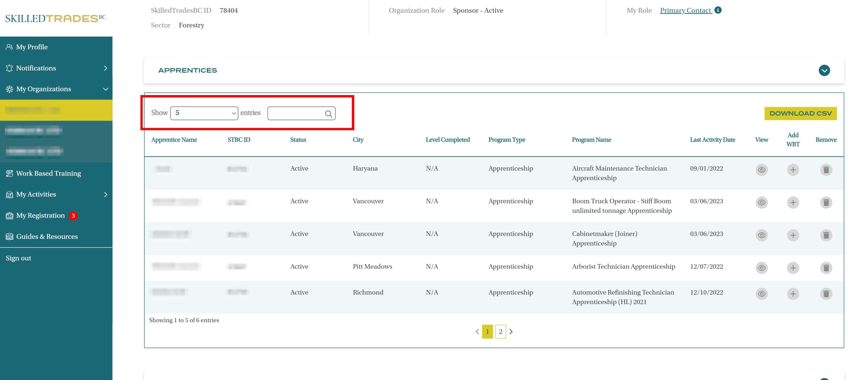View the Pitt Meadows apprentice with eye icon
The image size is (868, 380).
click(x=762, y=268)
